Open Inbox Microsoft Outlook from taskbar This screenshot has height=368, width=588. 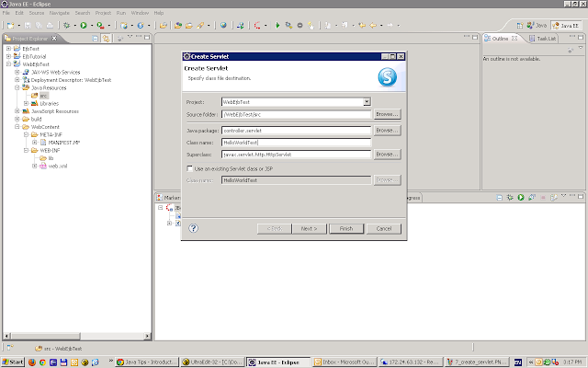click(344, 362)
